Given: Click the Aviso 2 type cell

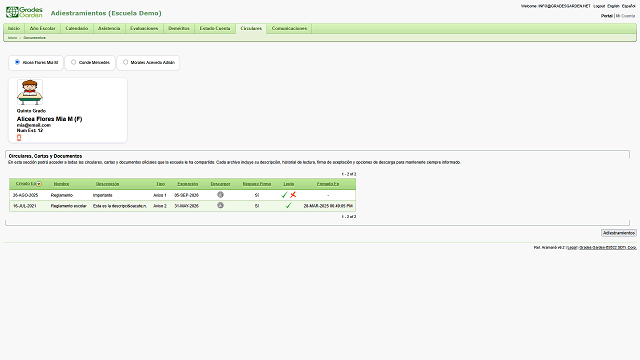Looking at the screenshot, I should pyautogui.click(x=160, y=206).
